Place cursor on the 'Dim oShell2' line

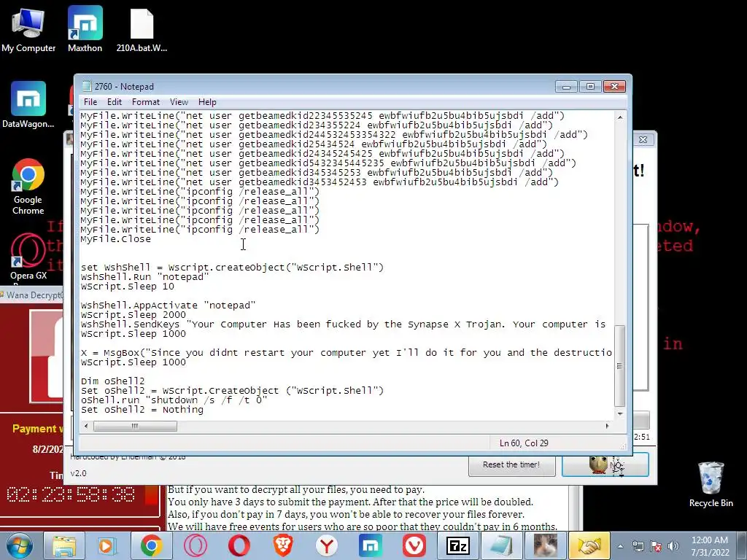pos(112,381)
